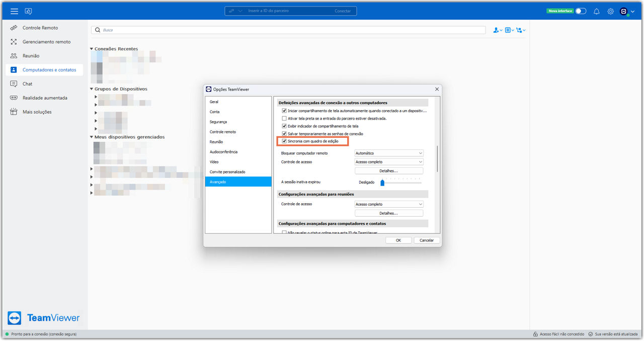This screenshot has width=644, height=341.
Task: Click the OK button
Action: [x=398, y=240]
